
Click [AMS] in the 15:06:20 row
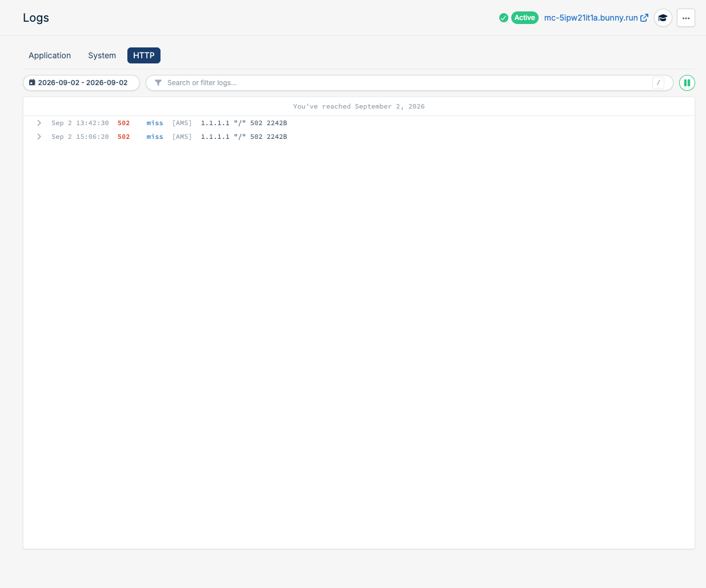[182, 137]
